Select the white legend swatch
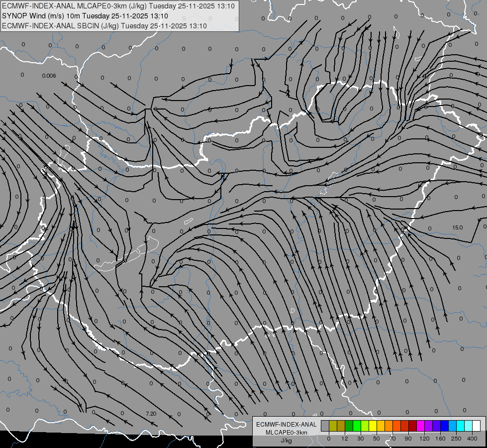Image resolution: width=487 pixels, height=448 pixels. (476, 426)
